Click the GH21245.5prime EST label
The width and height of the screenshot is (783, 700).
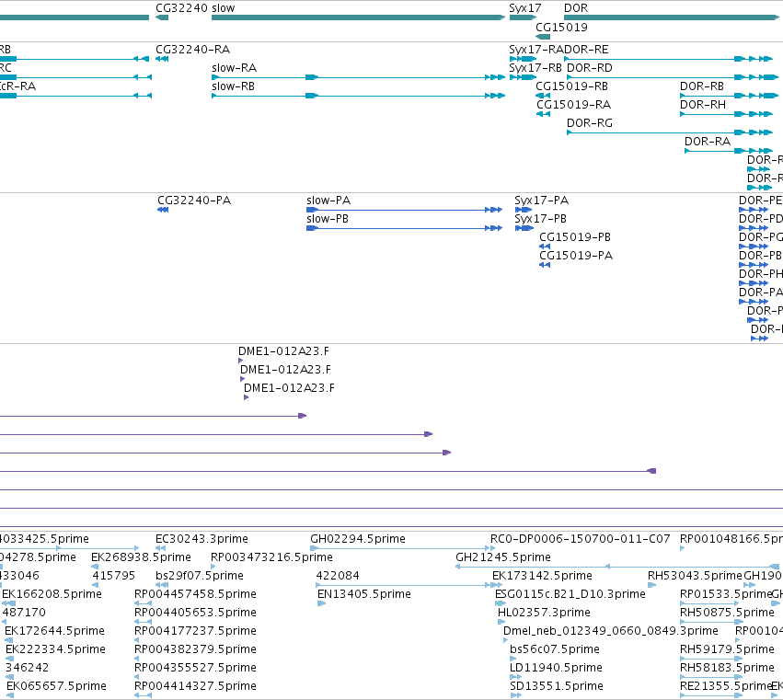tap(503, 557)
